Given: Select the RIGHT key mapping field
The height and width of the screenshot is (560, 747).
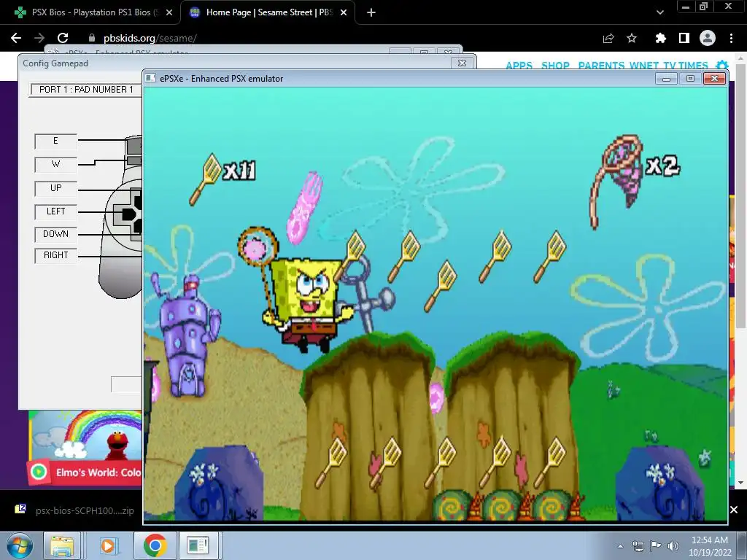Looking at the screenshot, I should [55, 255].
